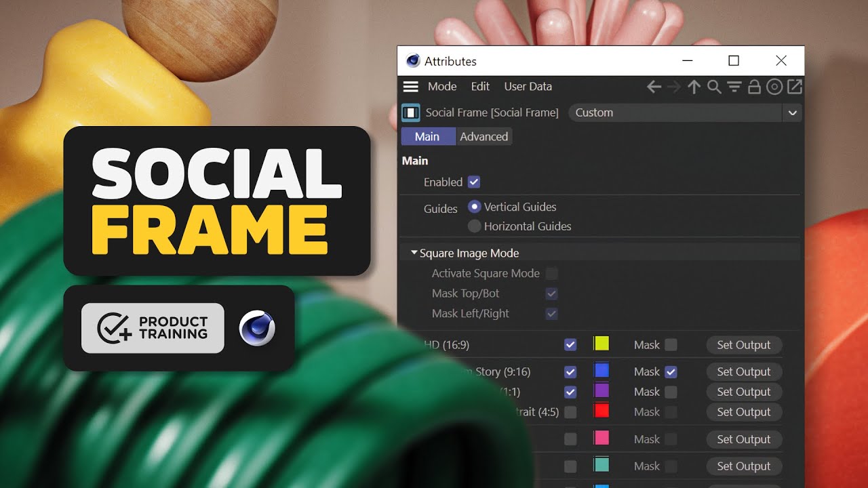
Task: Click Set Output beside the pink swatch
Action: click(744, 439)
